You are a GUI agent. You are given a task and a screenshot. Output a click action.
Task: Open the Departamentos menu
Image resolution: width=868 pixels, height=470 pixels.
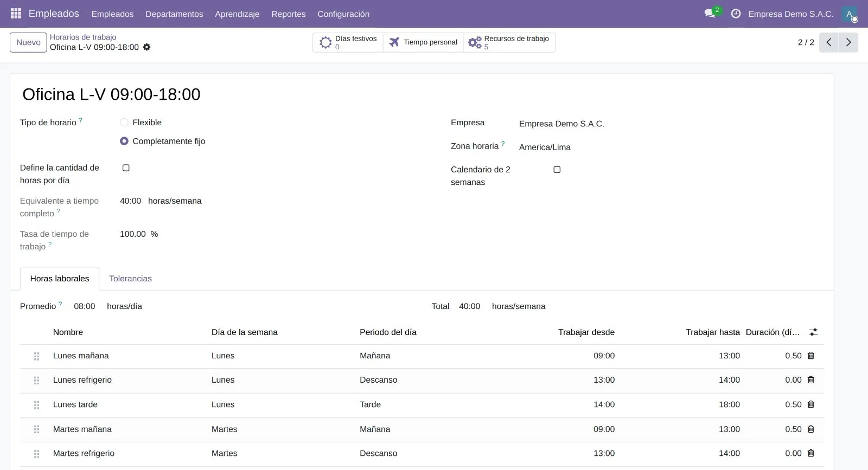[174, 14]
